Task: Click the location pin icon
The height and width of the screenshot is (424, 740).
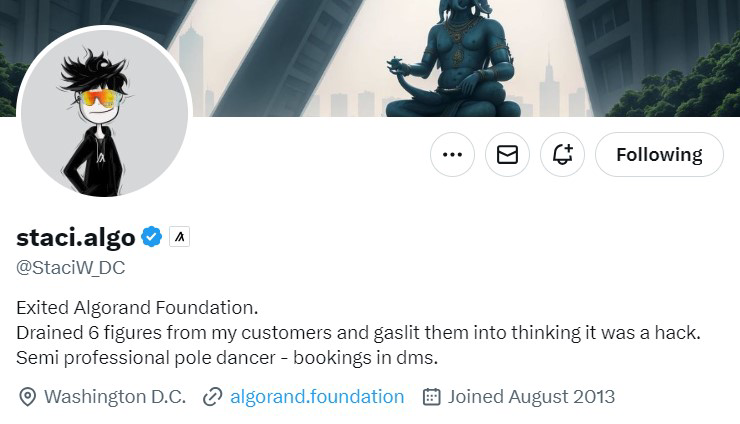Action: tap(27, 397)
